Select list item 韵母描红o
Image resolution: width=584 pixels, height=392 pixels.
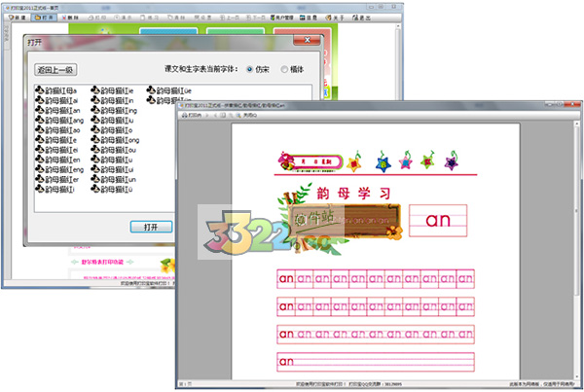click(112, 130)
